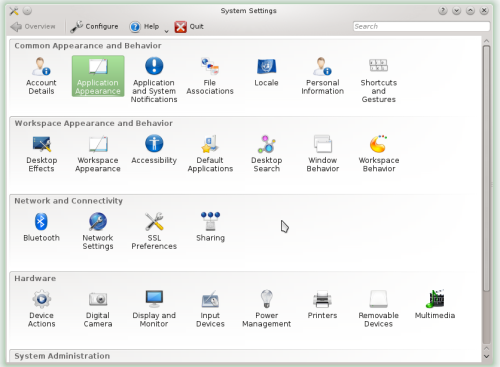Open Desktop Effects settings
Viewport: 500px width, 367px height.
[x=41, y=154]
